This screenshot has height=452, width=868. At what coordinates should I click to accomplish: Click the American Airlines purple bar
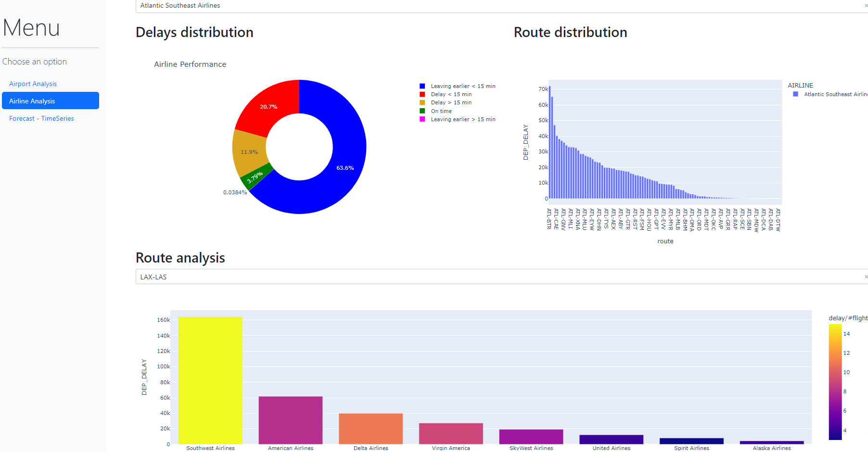pos(291,420)
